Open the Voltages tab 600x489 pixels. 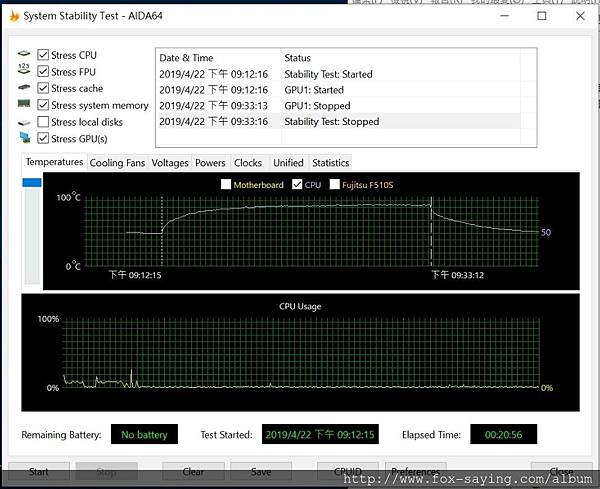tap(170, 163)
